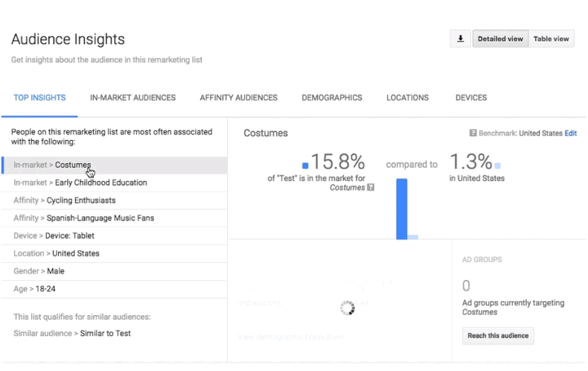Open the Affinity Audiences tab
This screenshot has width=588, height=371.
[x=238, y=98]
